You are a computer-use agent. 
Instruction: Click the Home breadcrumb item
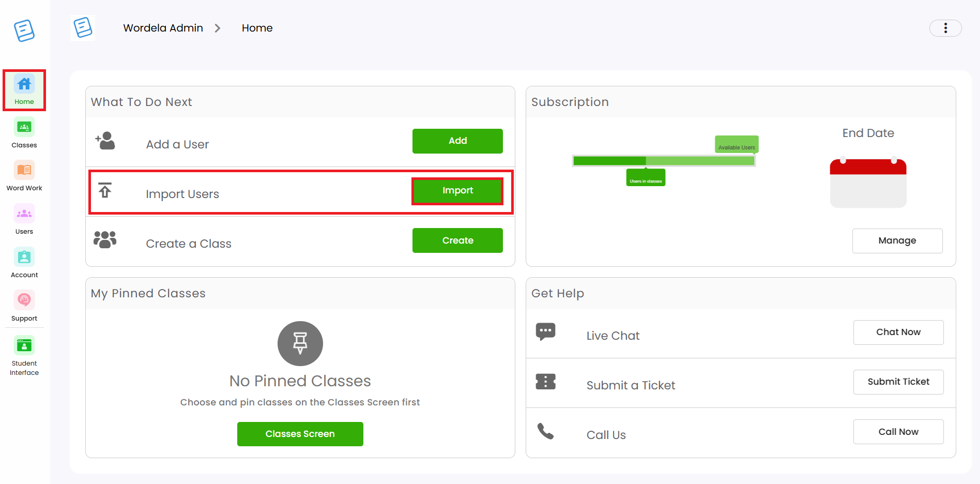pyautogui.click(x=257, y=28)
